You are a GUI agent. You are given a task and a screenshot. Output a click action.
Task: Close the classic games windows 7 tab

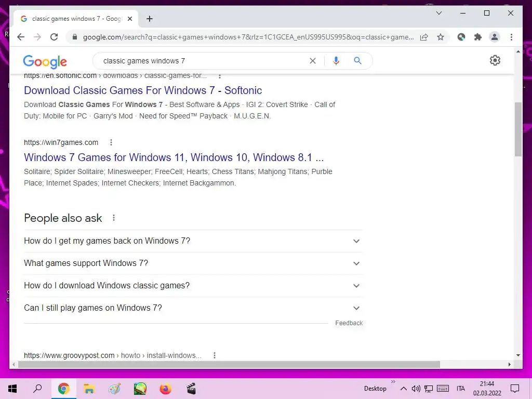129,19
